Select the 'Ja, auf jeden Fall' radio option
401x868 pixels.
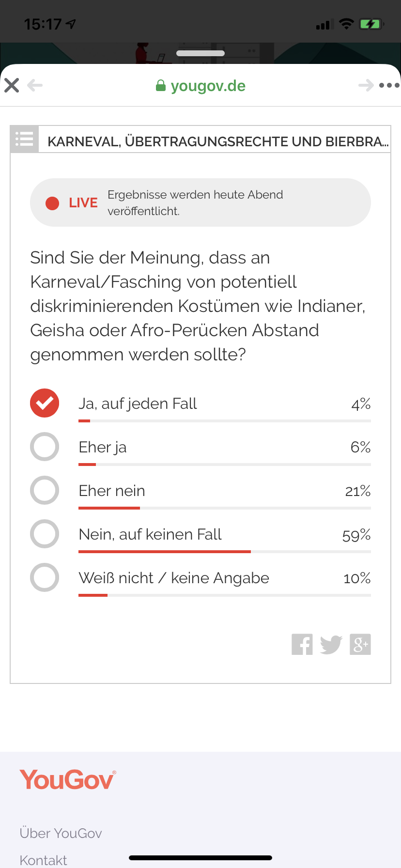pos(45,403)
